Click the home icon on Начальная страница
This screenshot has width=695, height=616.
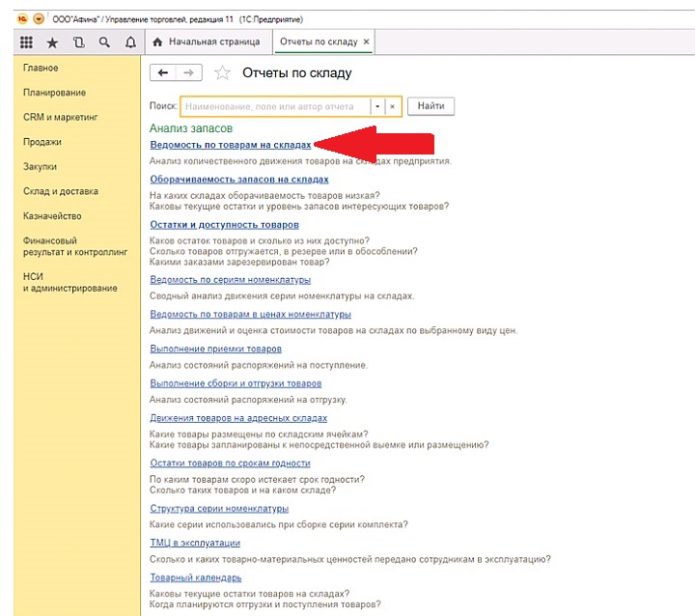tap(157, 42)
